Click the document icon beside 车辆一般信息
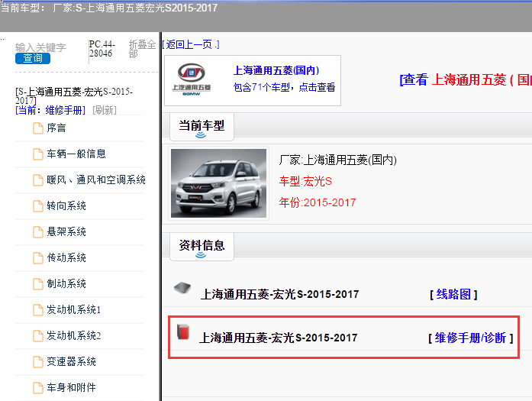 pos(37,154)
